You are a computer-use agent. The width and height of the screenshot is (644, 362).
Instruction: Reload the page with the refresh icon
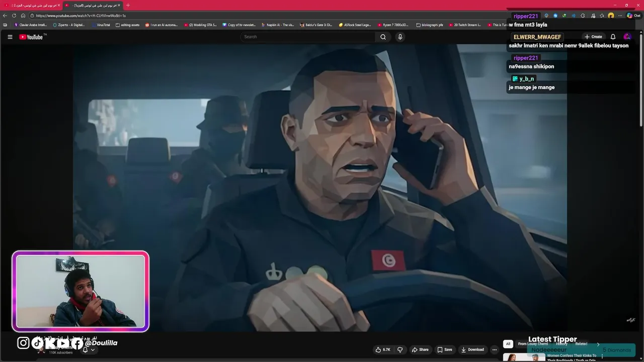click(14, 16)
